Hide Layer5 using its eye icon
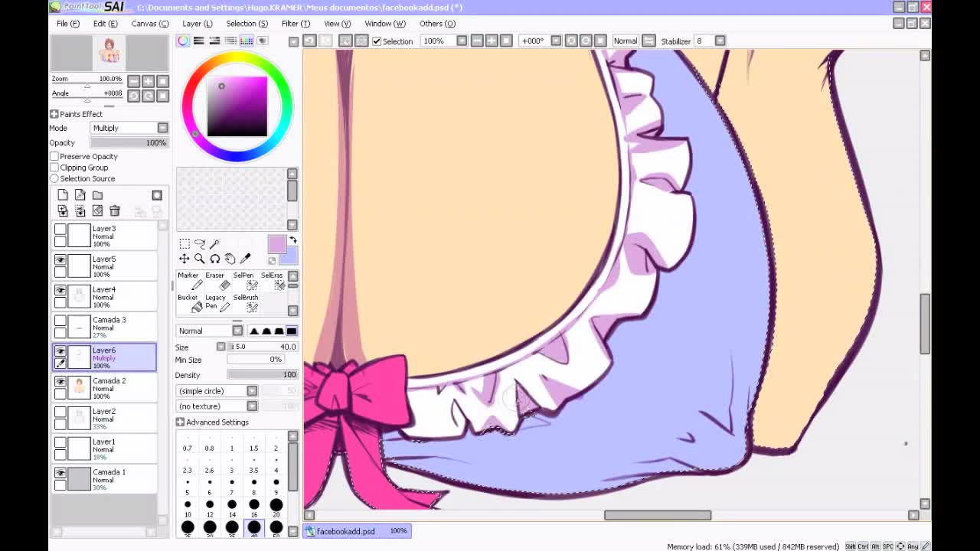Screen dimensions: 980x551 tap(60, 260)
